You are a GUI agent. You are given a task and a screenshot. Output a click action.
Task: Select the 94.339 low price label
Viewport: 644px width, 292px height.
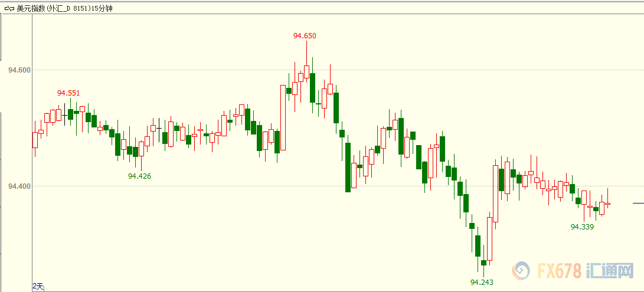583,227
